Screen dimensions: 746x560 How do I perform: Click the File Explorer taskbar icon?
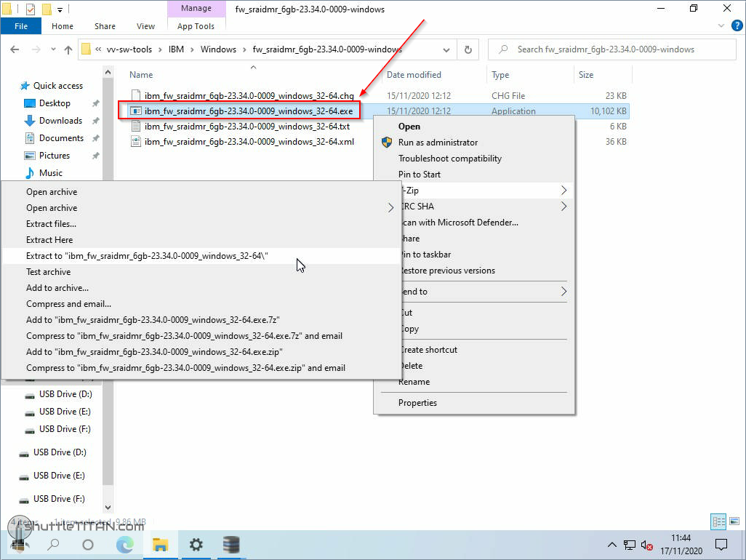(160, 544)
